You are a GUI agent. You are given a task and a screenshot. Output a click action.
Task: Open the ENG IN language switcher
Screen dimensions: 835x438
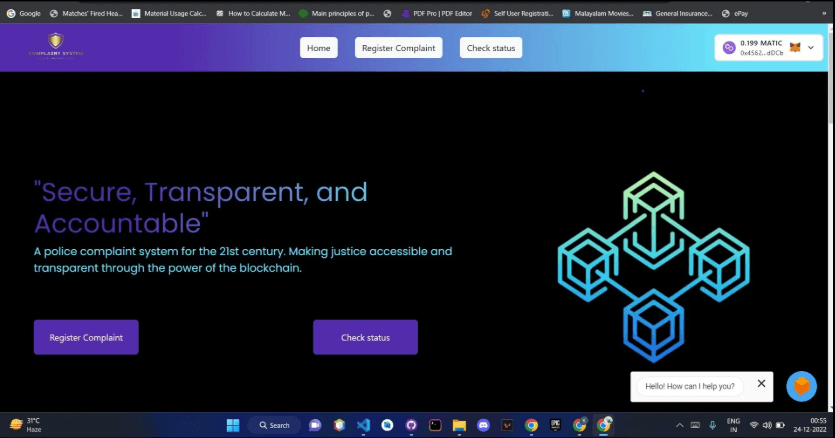pyautogui.click(x=733, y=425)
